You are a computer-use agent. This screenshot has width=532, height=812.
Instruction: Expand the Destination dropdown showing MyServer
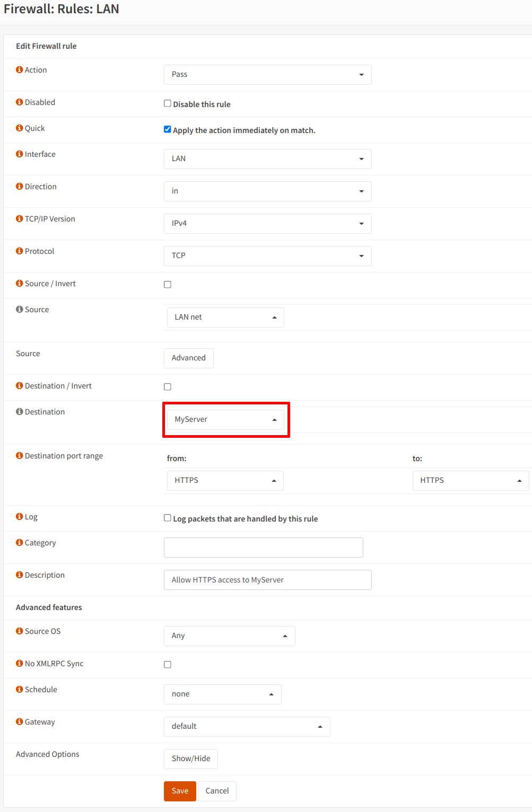click(x=225, y=420)
